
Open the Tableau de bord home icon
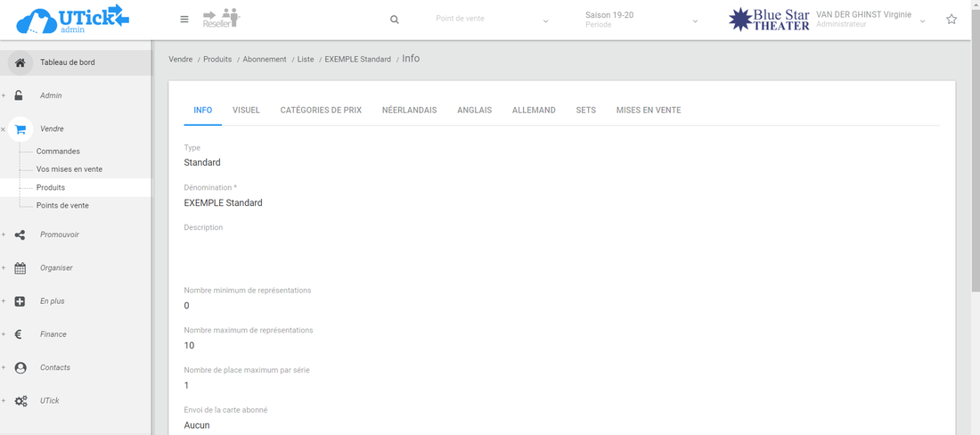20,62
